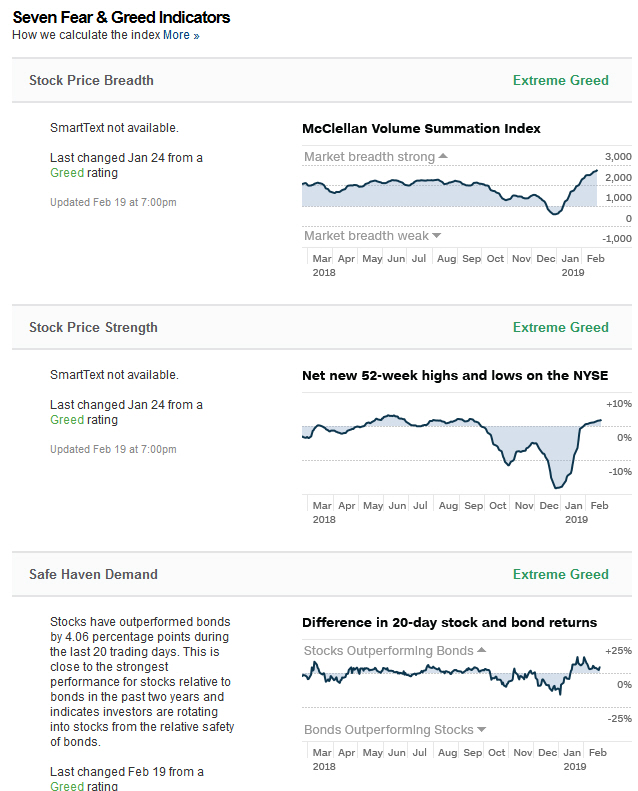Click the McClellan Volume Summation Index chart line

coord(450,184)
